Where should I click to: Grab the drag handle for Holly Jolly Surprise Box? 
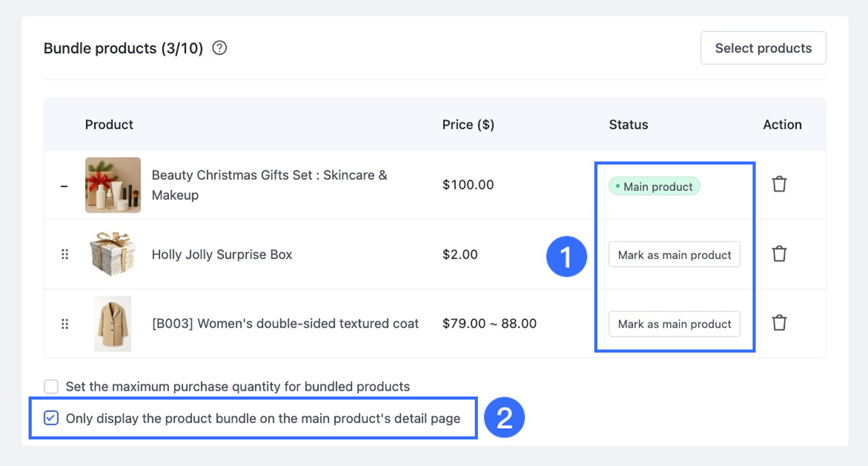(x=65, y=254)
